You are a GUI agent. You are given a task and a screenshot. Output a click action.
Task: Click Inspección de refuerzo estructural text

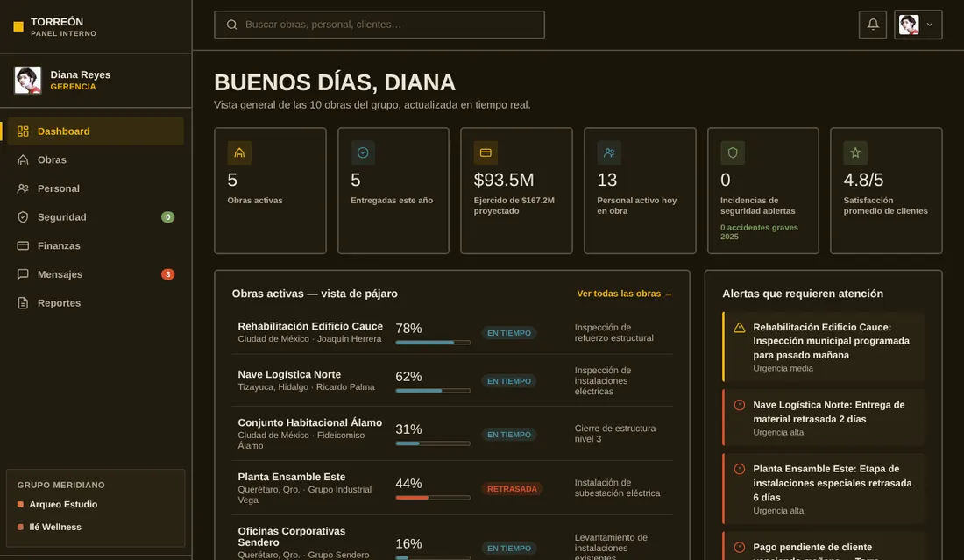point(613,332)
